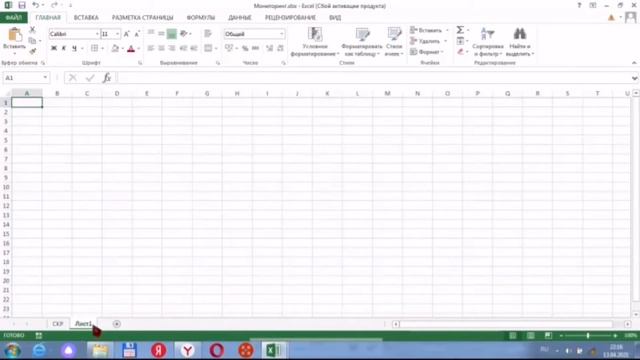Viewport: 640px width, 360px height.
Task: Select row header 10
Action: pos(6,187)
